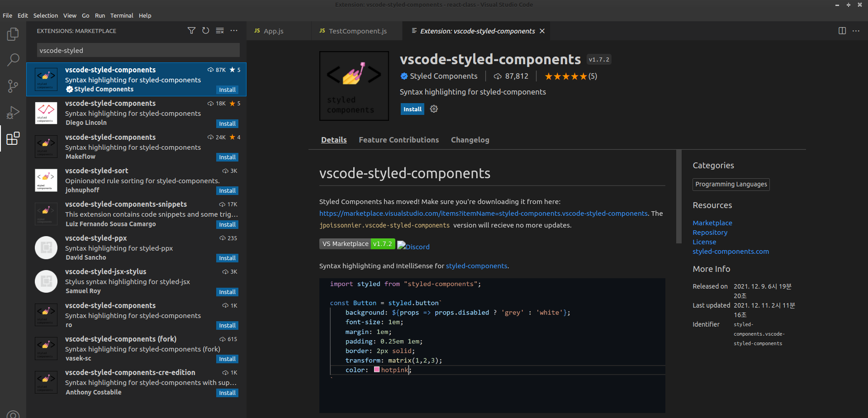Click the split editor right icon
868x418 pixels.
(x=842, y=31)
